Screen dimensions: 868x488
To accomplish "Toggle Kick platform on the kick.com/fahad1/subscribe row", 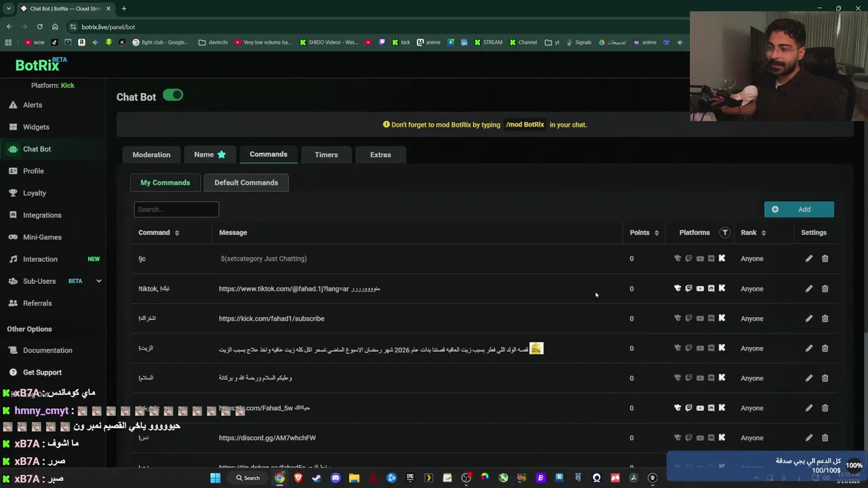I will (x=722, y=318).
